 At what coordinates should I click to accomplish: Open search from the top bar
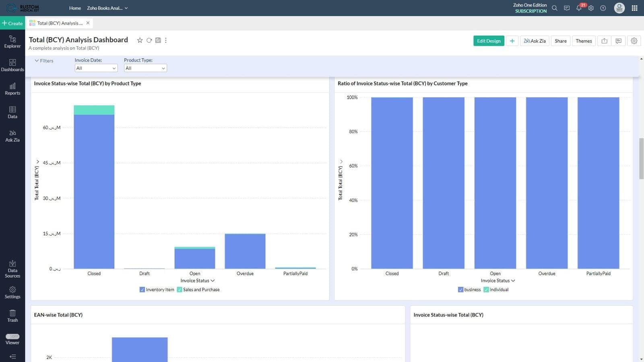[x=554, y=8]
